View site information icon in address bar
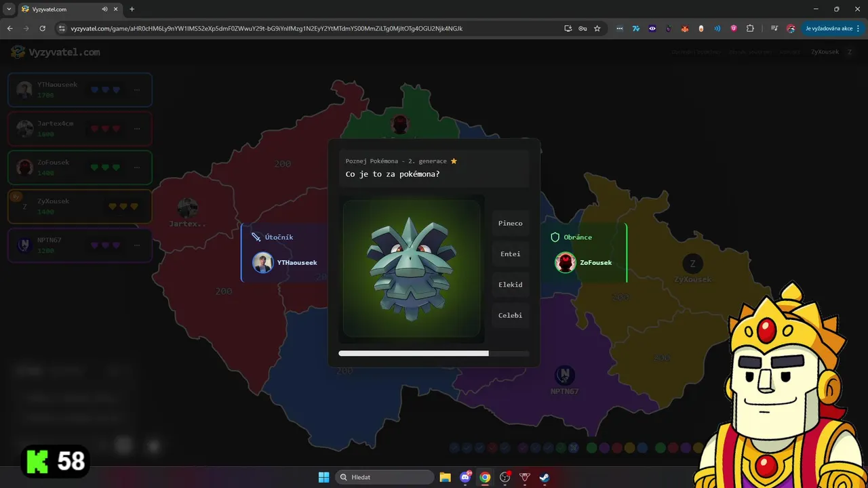Image resolution: width=868 pixels, height=488 pixels. tap(62, 28)
